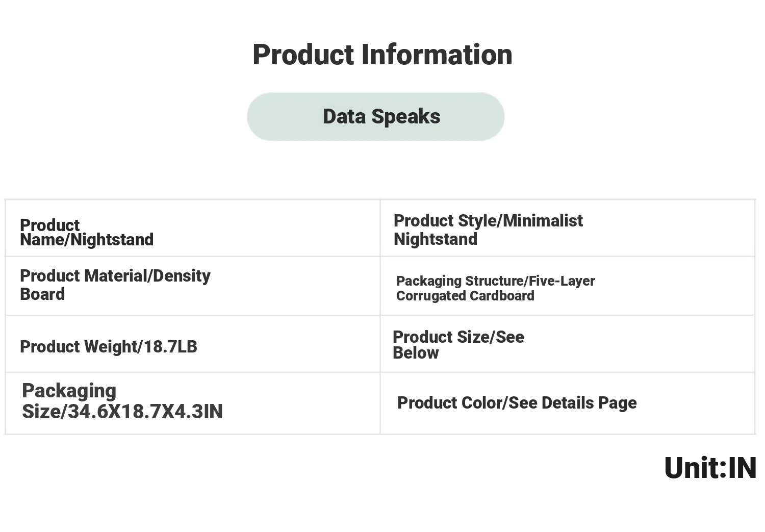Click the Name/Nightstand text line
The width and height of the screenshot is (765, 532).
pos(87,240)
